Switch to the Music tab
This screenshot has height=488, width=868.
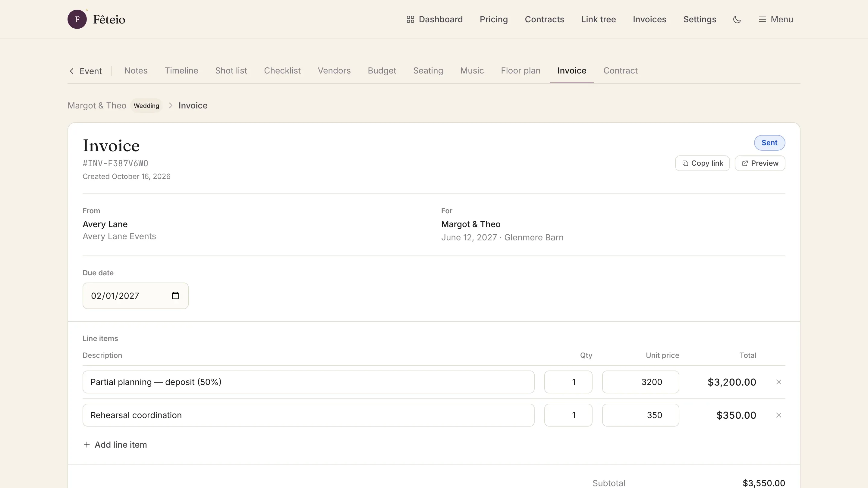point(472,71)
